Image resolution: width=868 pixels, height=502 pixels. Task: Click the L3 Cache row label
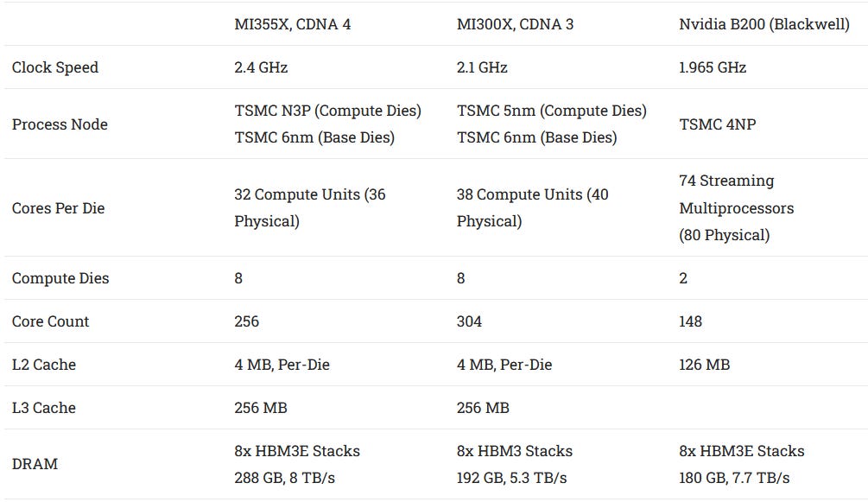pos(44,408)
